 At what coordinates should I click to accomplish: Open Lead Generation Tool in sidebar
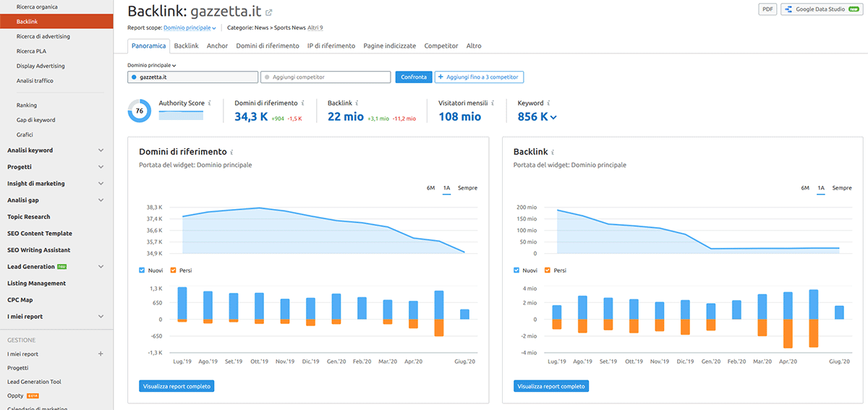34,382
